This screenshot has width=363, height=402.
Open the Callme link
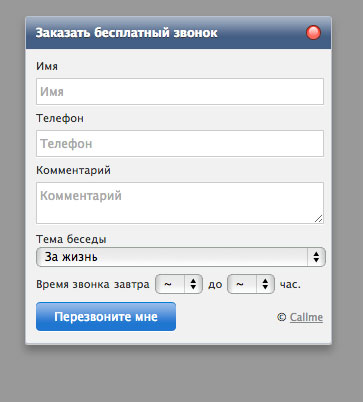point(306,317)
